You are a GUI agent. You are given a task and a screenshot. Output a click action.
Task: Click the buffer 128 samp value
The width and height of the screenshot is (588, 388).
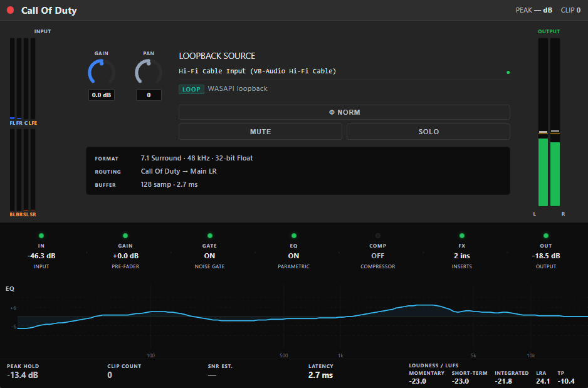[x=169, y=184]
